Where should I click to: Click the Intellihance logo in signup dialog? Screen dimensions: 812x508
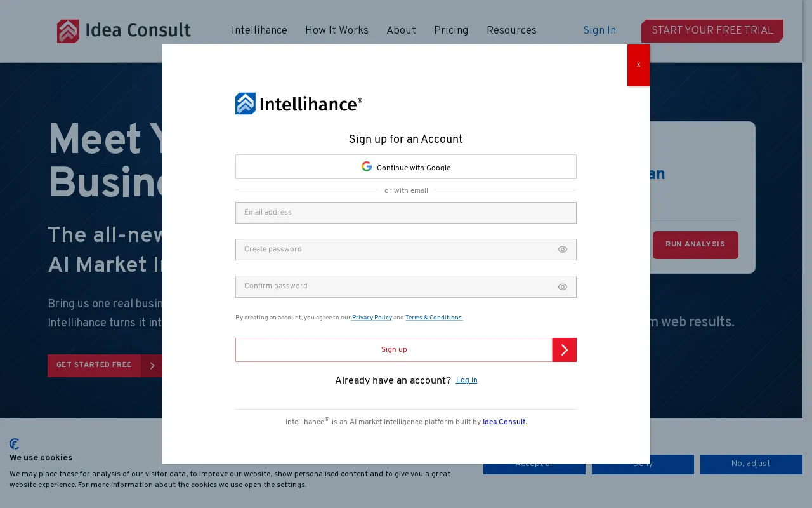(299, 104)
